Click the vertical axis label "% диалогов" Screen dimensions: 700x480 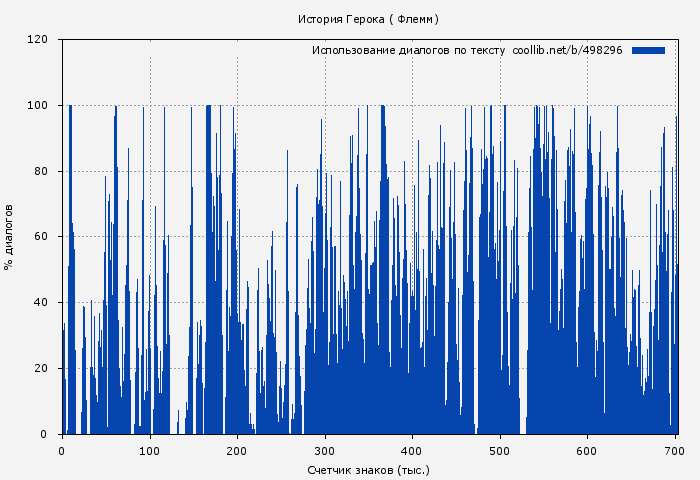[9, 237]
